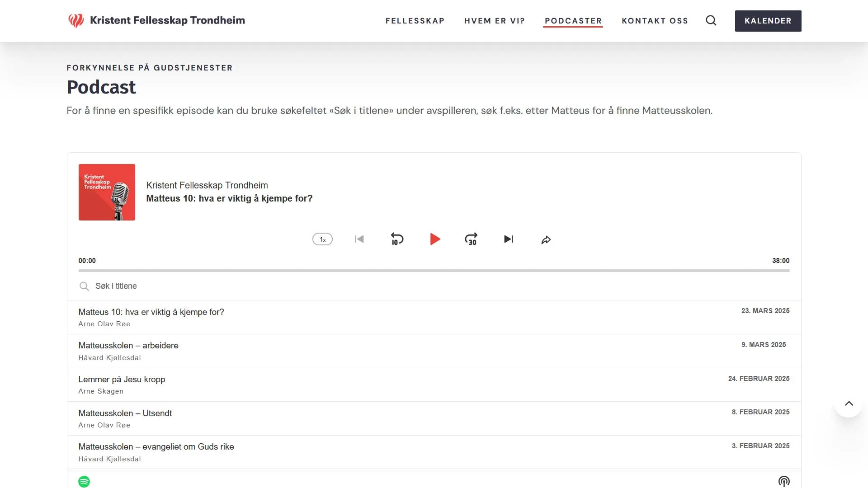Click the date 9. MARS 2025
868x488 pixels.
pyautogui.click(x=764, y=345)
